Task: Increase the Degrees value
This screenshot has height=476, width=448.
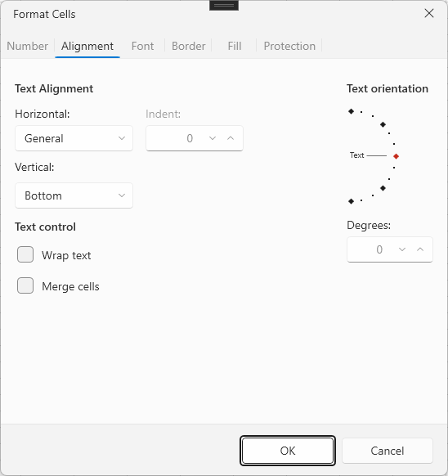Action: [x=420, y=249]
